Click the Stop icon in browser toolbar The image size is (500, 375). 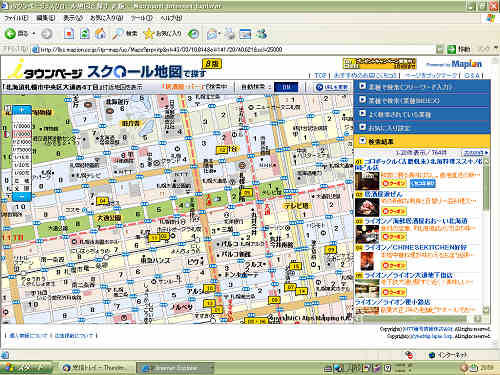tap(69, 33)
